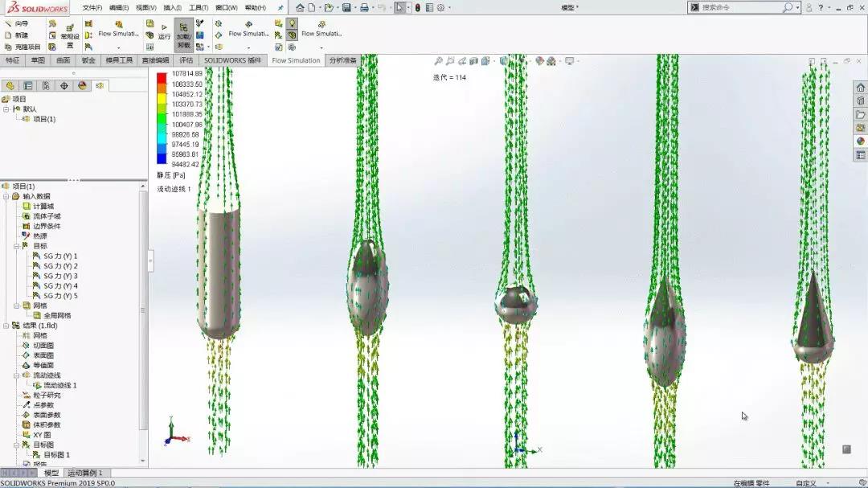Screen dimensions: 868x488
Task: Click the save icon in the top toolbar
Action: coord(346,8)
